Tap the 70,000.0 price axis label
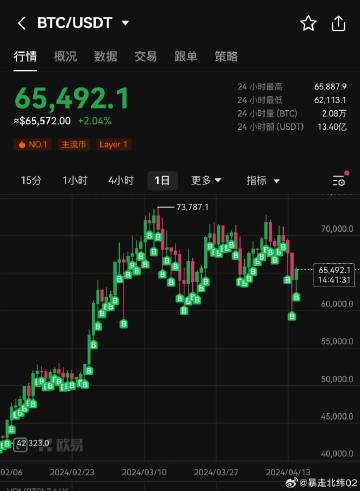 click(337, 229)
